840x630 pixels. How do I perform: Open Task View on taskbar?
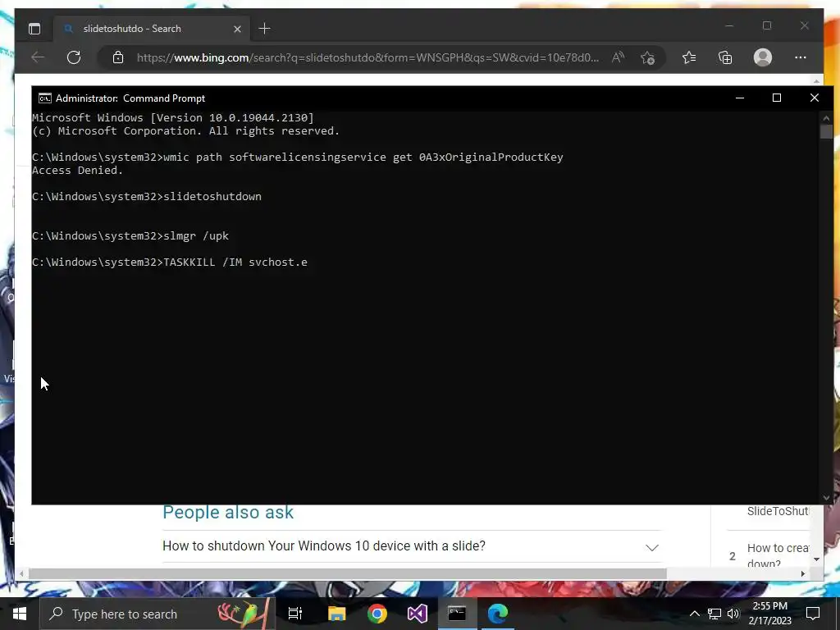pos(295,614)
